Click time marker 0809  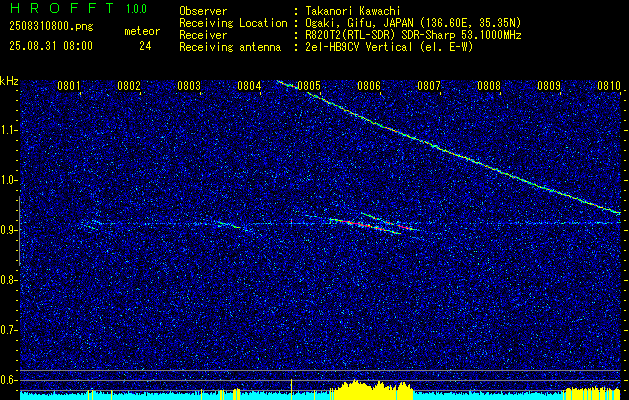click(x=549, y=86)
